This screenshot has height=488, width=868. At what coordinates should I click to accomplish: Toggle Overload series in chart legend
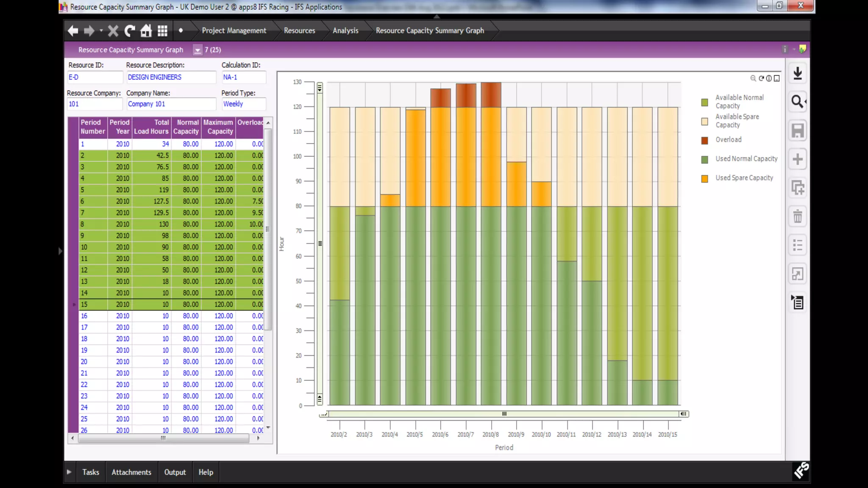[x=728, y=140]
